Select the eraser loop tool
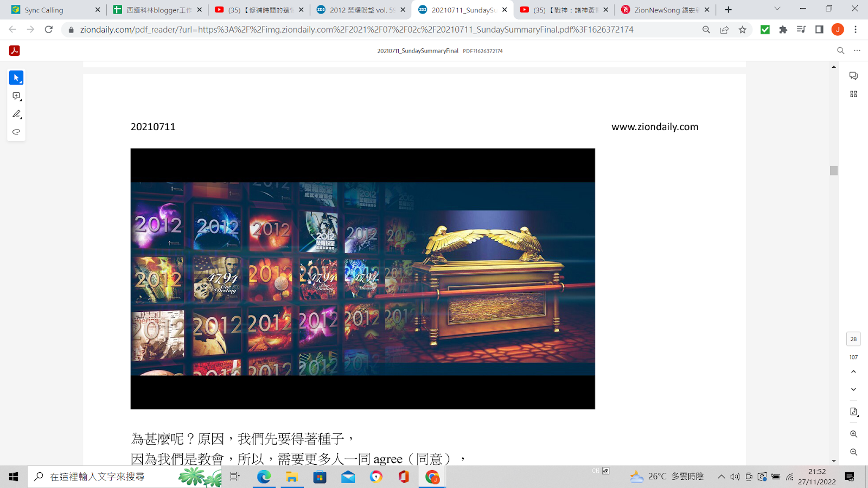Image resolution: width=868 pixels, height=488 pixels. click(16, 132)
